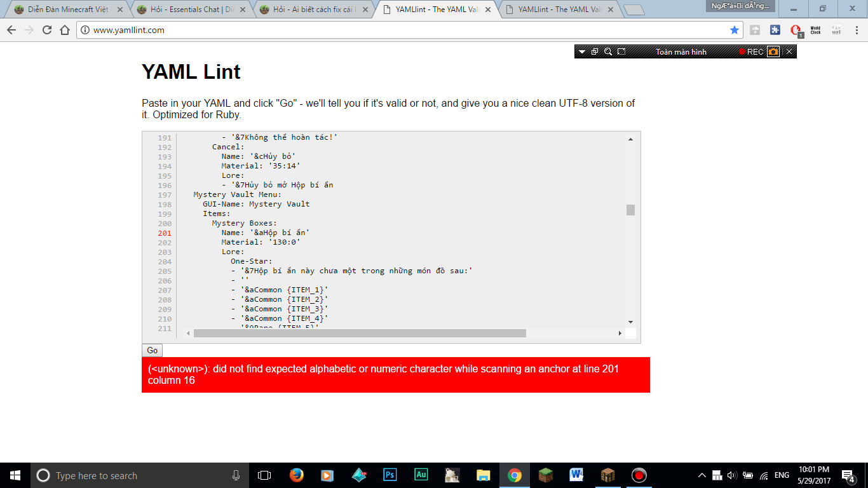Screen dimensions: 868x488
Task: Close the active YAMLlint tab
Action: tap(487, 10)
